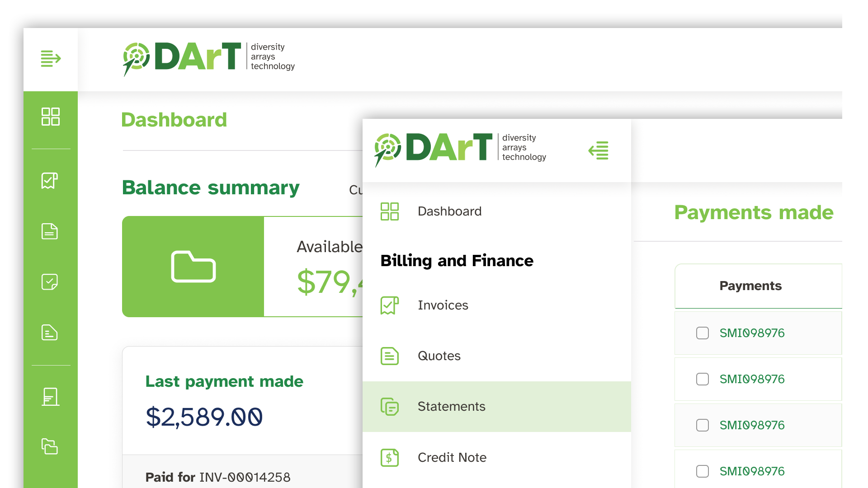Click the Dashboard grid icon in menu
The width and height of the screenshot is (868, 488).
390,211
